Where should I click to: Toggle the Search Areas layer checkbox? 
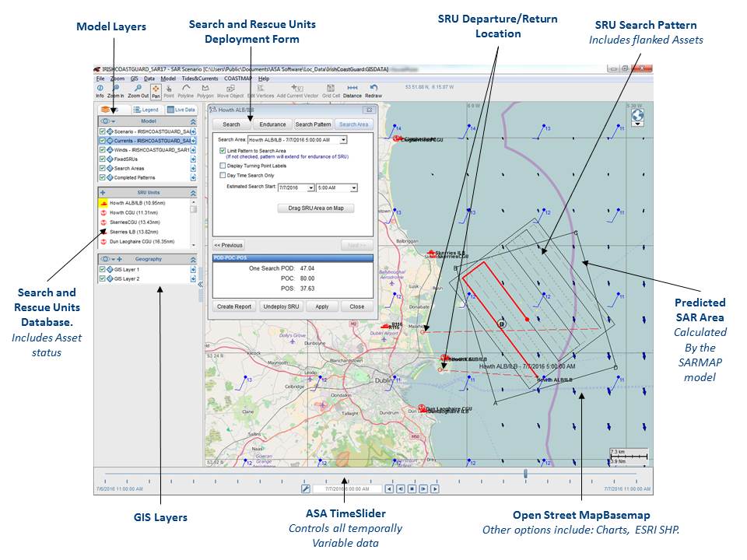[103, 168]
